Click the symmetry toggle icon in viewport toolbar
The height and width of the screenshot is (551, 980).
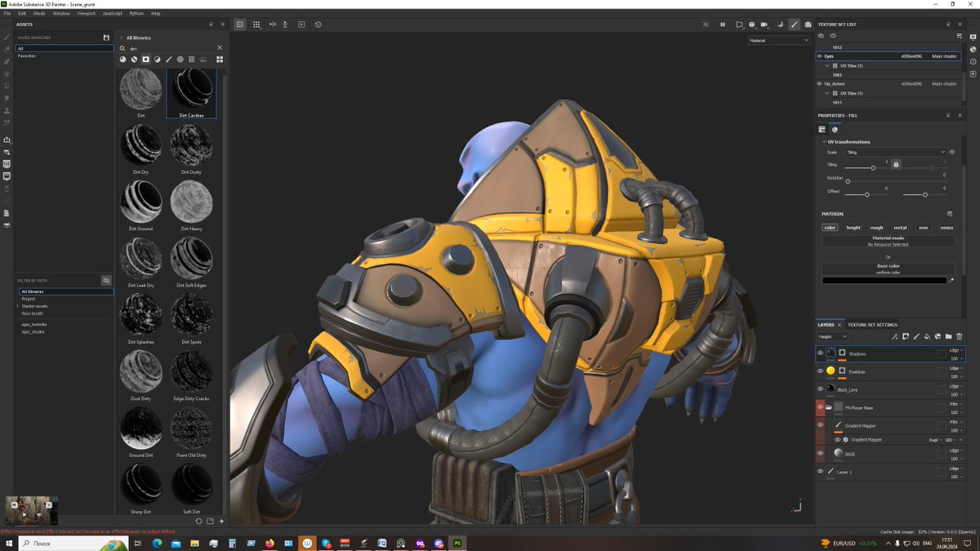[x=273, y=24]
